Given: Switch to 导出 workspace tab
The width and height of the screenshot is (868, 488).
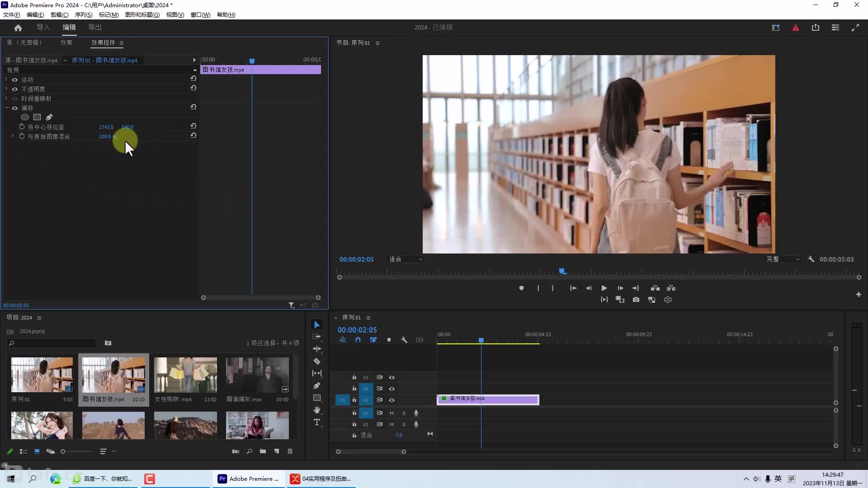Looking at the screenshot, I should (x=95, y=28).
